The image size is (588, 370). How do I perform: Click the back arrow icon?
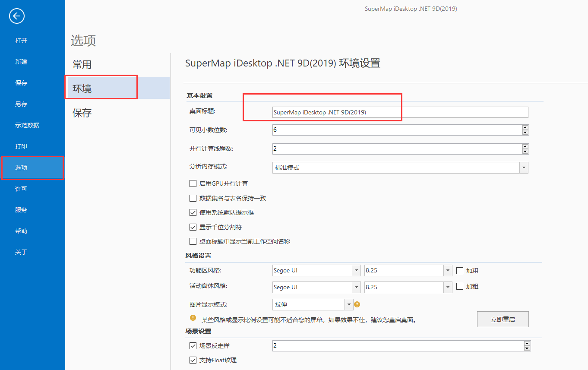point(17,16)
